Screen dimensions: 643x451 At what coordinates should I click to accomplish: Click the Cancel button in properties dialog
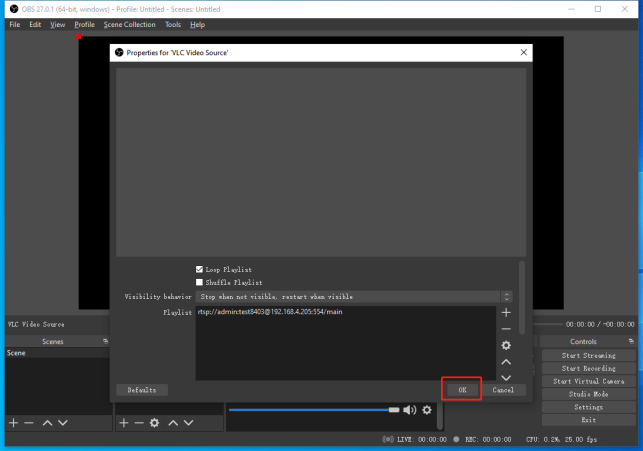click(503, 389)
